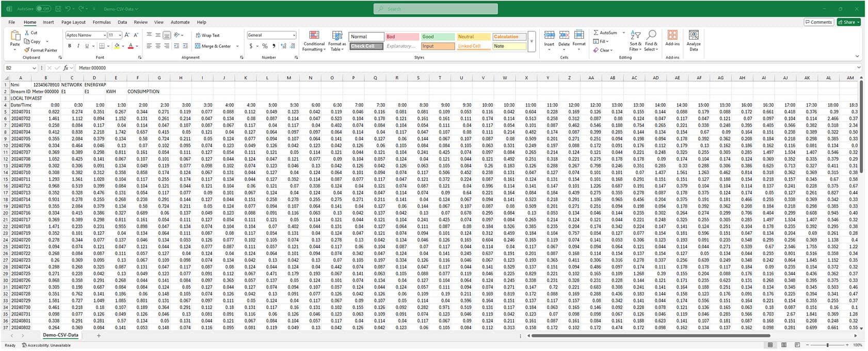Open the File menu
This screenshot has height=351, width=868.
[x=11, y=22]
